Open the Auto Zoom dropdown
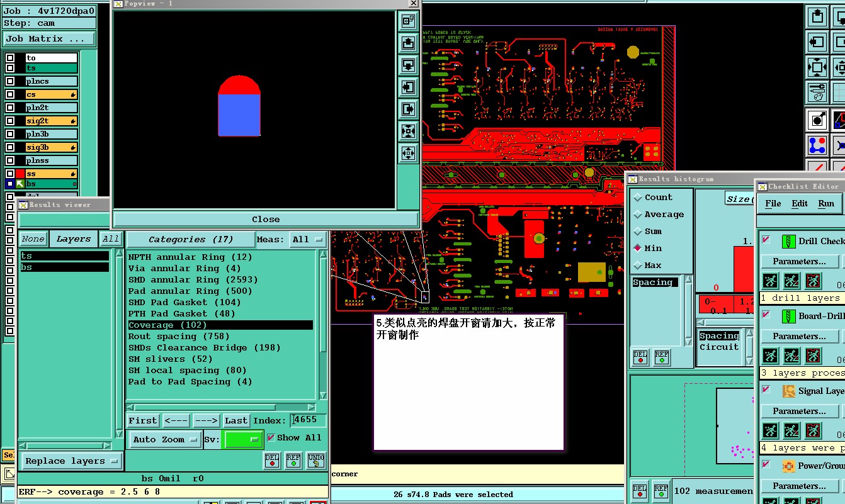Image resolution: width=845 pixels, height=504 pixels. click(165, 439)
